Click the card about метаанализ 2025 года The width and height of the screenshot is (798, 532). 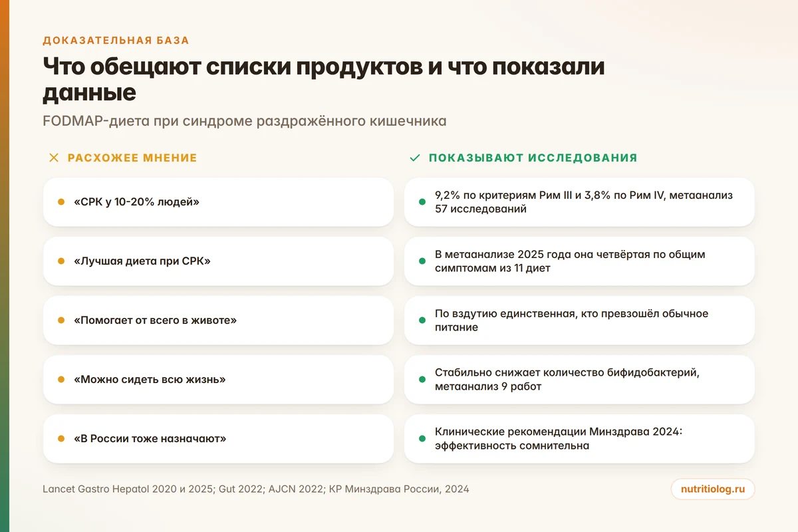[579, 261]
